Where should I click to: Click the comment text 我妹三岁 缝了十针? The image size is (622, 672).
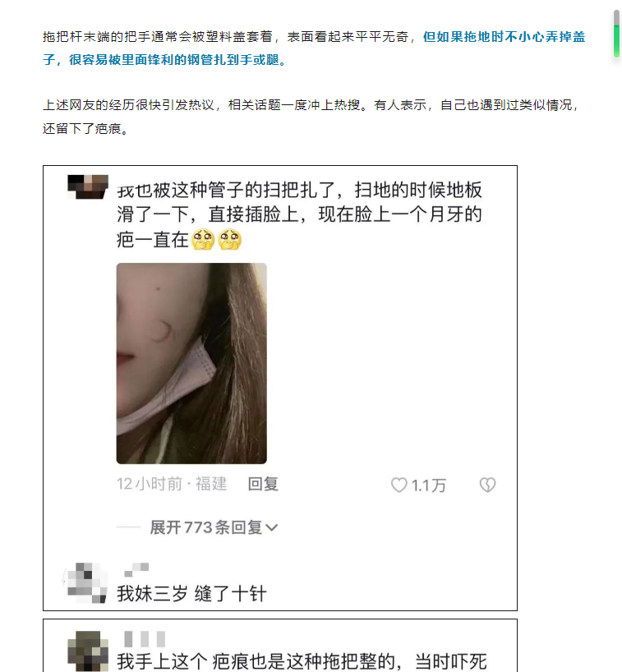(x=191, y=594)
